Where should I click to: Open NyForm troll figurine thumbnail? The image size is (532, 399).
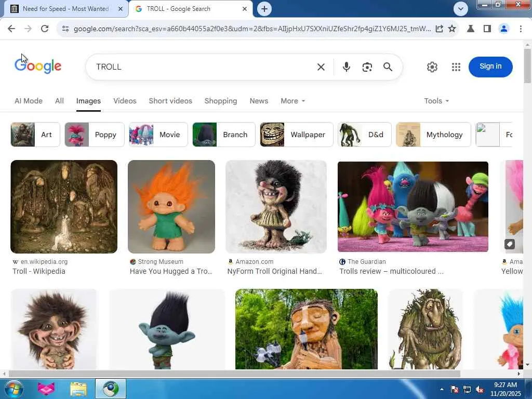[276, 207]
